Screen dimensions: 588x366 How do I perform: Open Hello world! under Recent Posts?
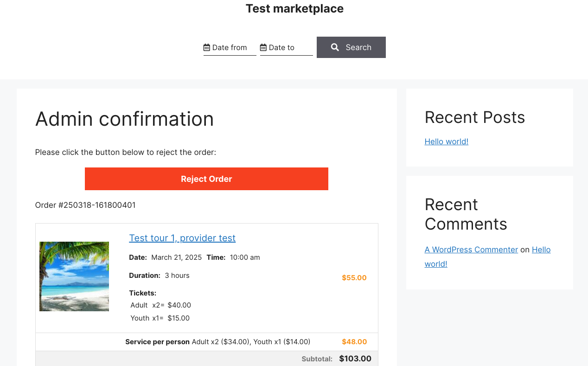(x=447, y=141)
